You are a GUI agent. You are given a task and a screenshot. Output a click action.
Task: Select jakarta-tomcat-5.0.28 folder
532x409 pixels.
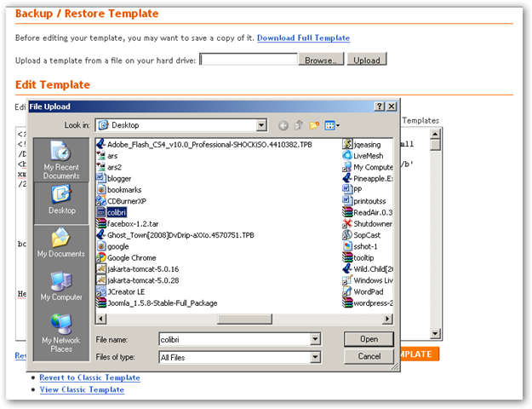[x=137, y=280]
